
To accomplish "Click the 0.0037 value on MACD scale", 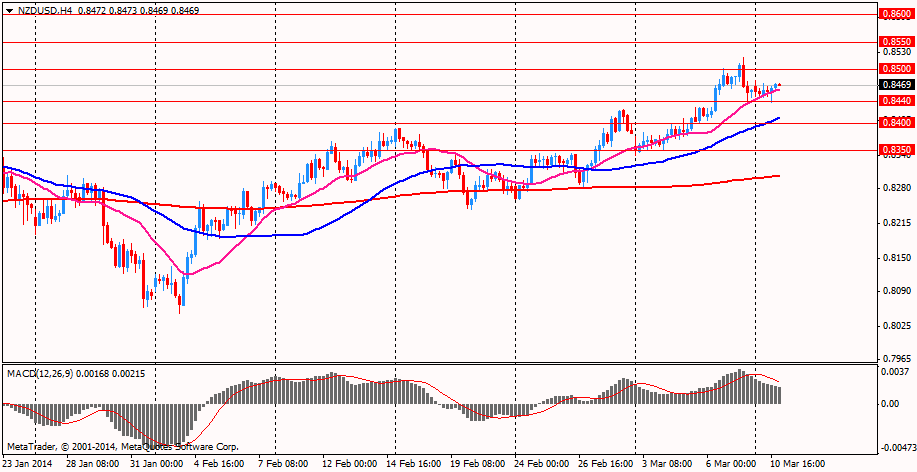I will 895,372.
